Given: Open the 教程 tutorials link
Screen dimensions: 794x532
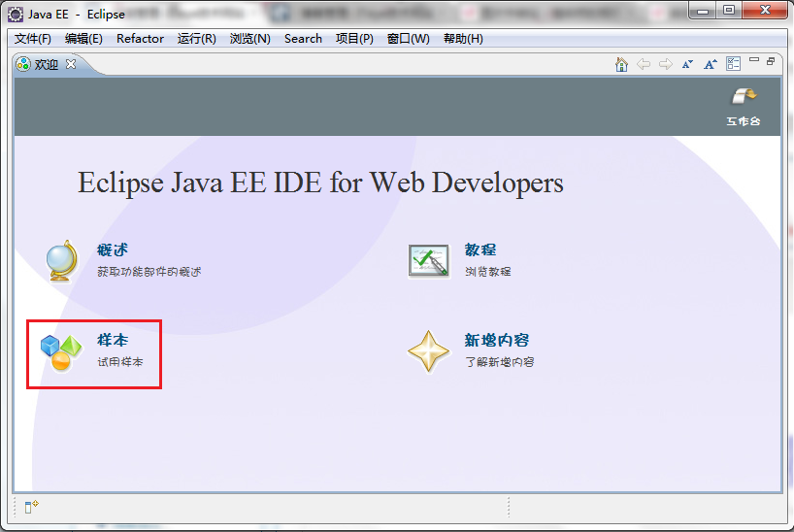Looking at the screenshot, I should pyautogui.click(x=480, y=249).
